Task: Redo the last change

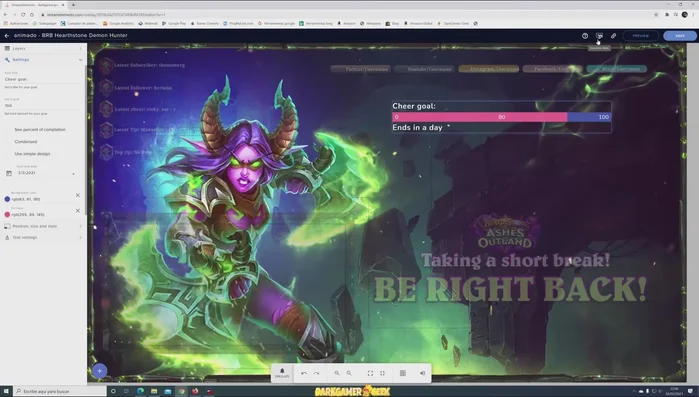Action: (316, 373)
